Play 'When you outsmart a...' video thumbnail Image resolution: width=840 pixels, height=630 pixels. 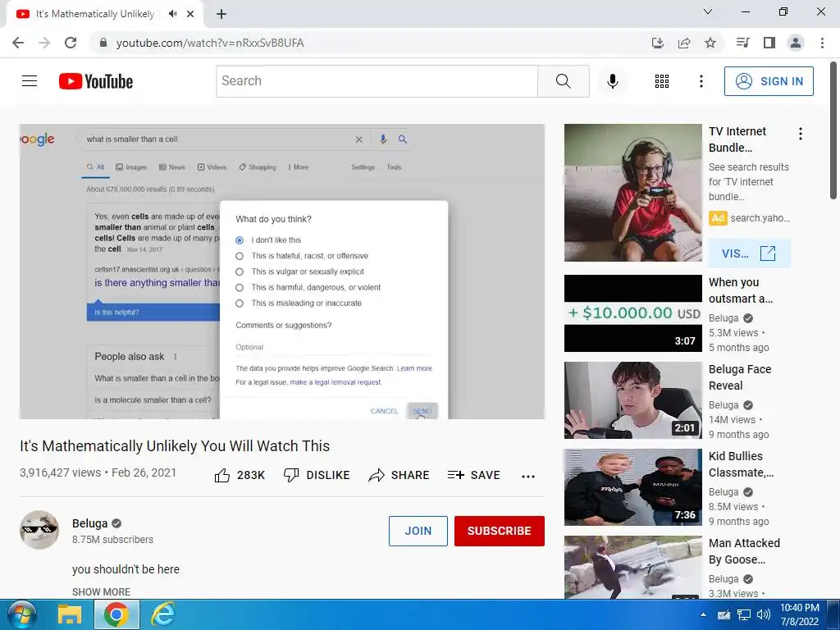click(633, 313)
